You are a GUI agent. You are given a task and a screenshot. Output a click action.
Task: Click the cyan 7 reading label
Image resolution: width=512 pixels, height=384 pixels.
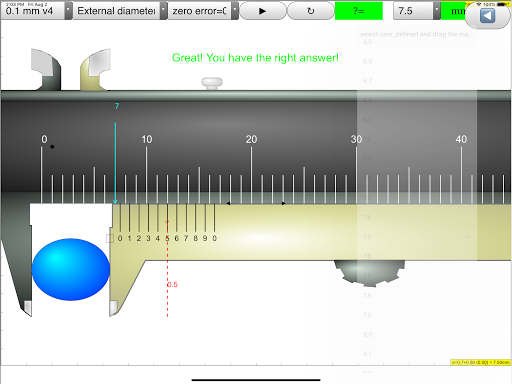(x=117, y=106)
